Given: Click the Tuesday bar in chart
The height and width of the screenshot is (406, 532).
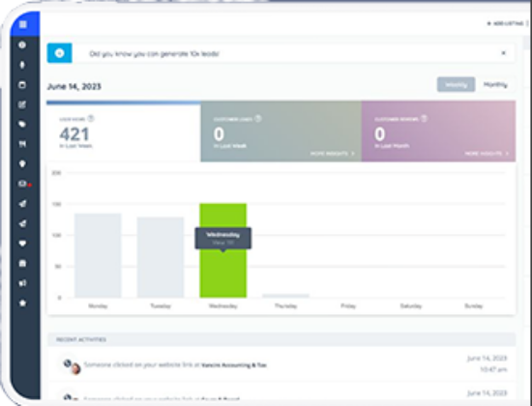Looking at the screenshot, I should [x=161, y=257].
